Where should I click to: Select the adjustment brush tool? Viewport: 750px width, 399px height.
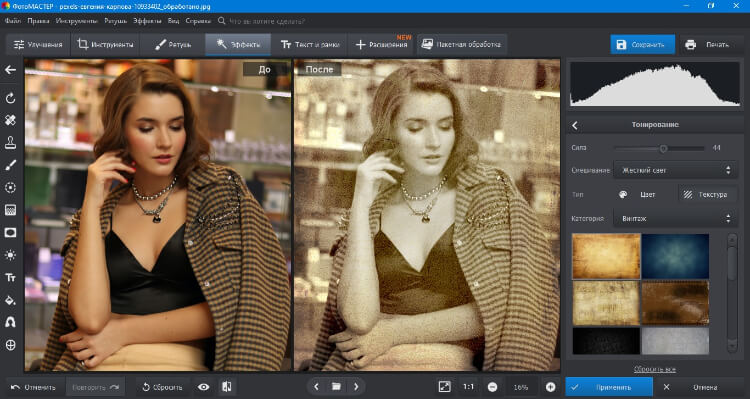point(11,165)
